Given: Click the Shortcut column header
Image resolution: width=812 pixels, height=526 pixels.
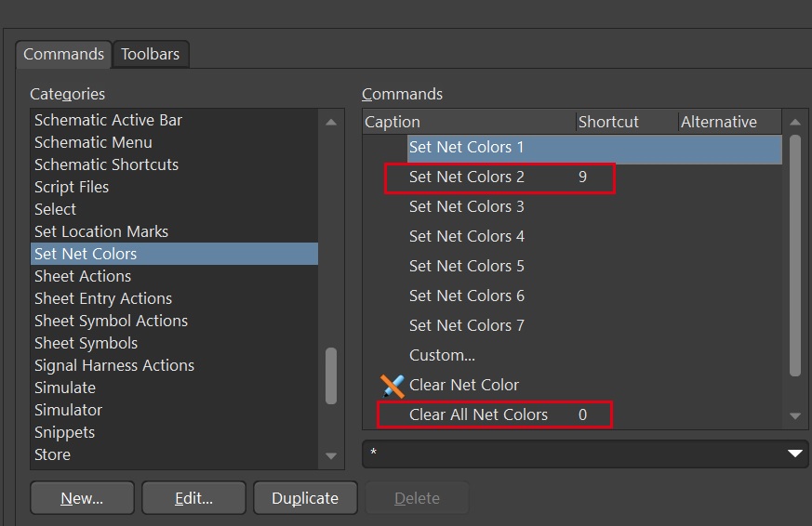Looking at the screenshot, I should pyautogui.click(x=627, y=122).
